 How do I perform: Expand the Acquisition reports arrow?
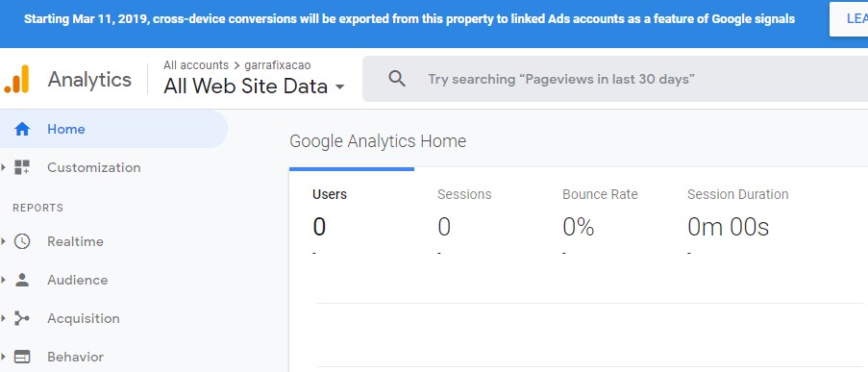point(3,318)
